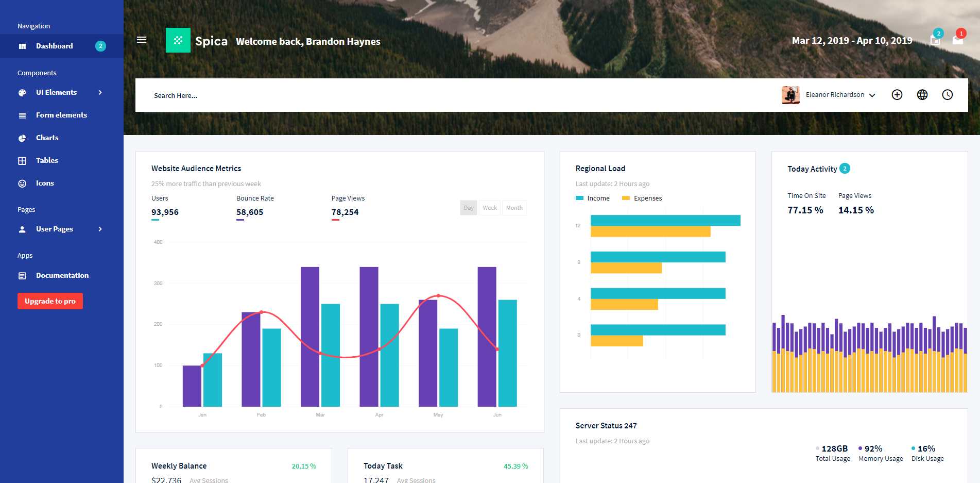The height and width of the screenshot is (483, 980).
Task: Open Charts from the sidebar
Action: pos(47,138)
